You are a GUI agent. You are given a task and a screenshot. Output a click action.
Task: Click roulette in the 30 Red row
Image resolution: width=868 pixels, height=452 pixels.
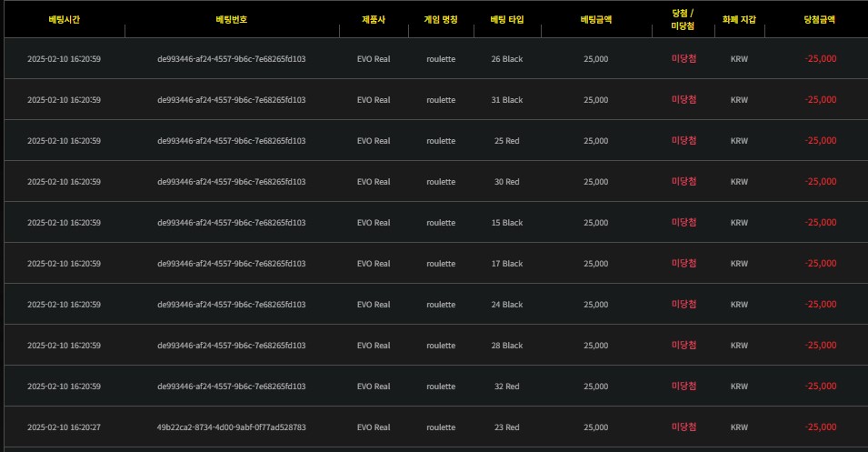click(x=441, y=182)
